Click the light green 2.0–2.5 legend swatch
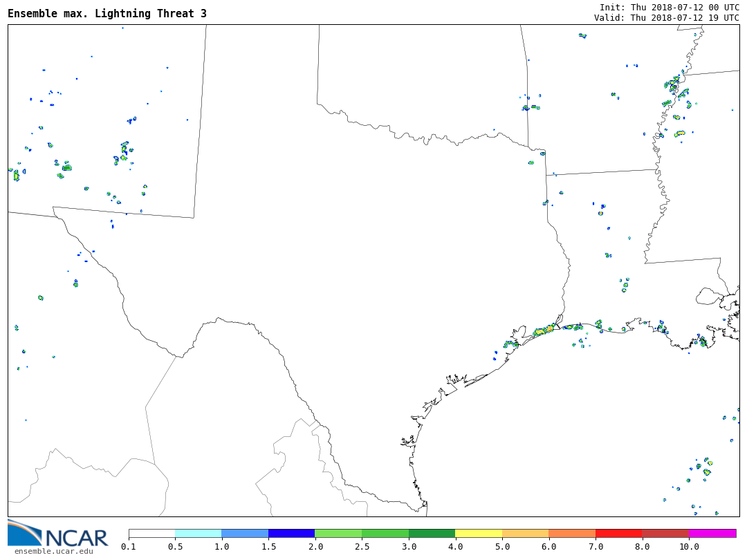The image size is (747, 560). click(338, 533)
